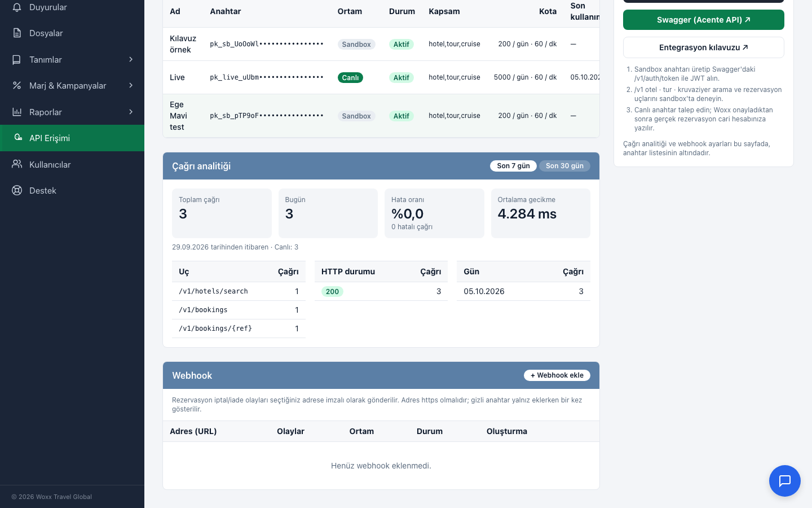
Task: Click the Raporlar chart icon
Action: 17,112
